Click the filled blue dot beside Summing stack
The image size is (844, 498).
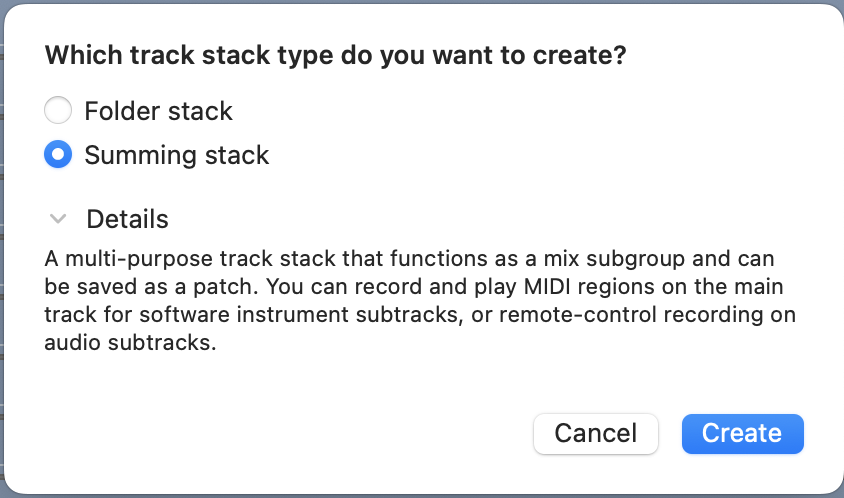coord(59,155)
